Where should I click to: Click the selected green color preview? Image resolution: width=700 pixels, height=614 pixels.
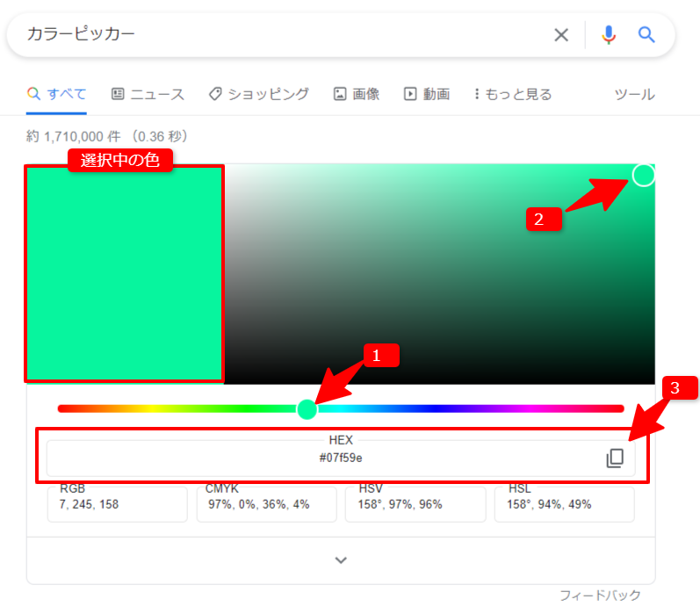125,273
